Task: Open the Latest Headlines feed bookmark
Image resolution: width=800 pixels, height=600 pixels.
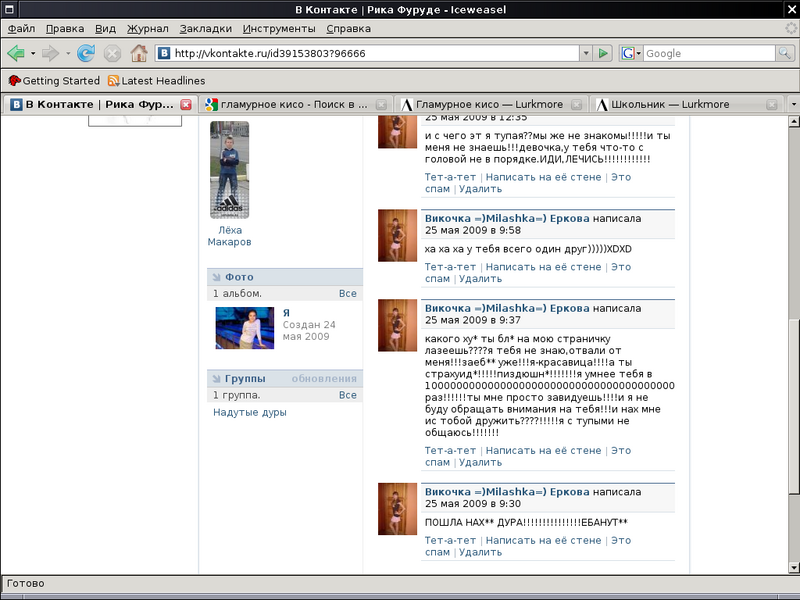Action: click(157, 81)
